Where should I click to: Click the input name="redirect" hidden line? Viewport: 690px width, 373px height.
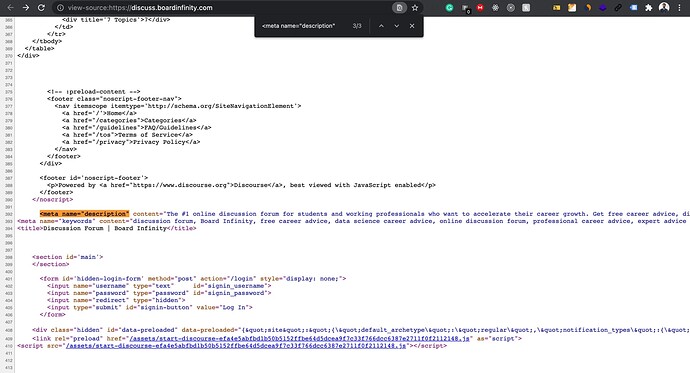pos(116,300)
